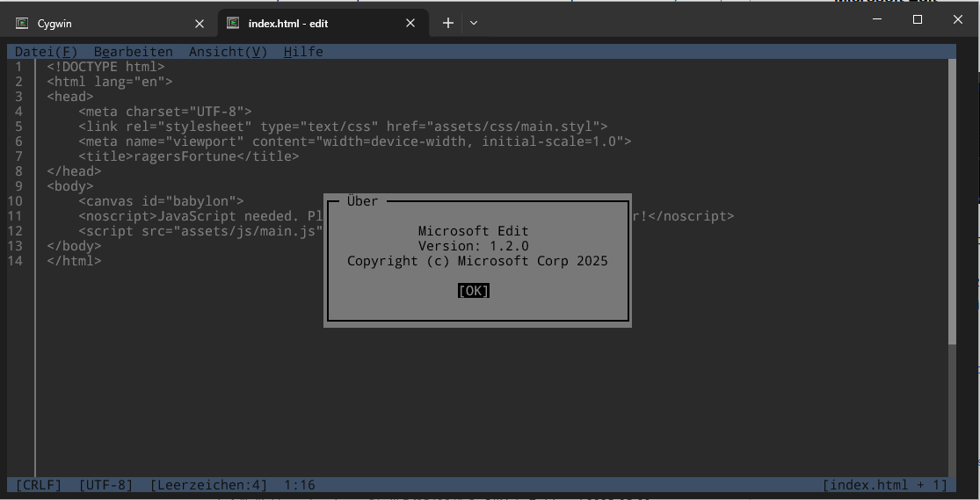This screenshot has width=980, height=500.
Task: Close the Cygwin tab
Action: [x=200, y=24]
